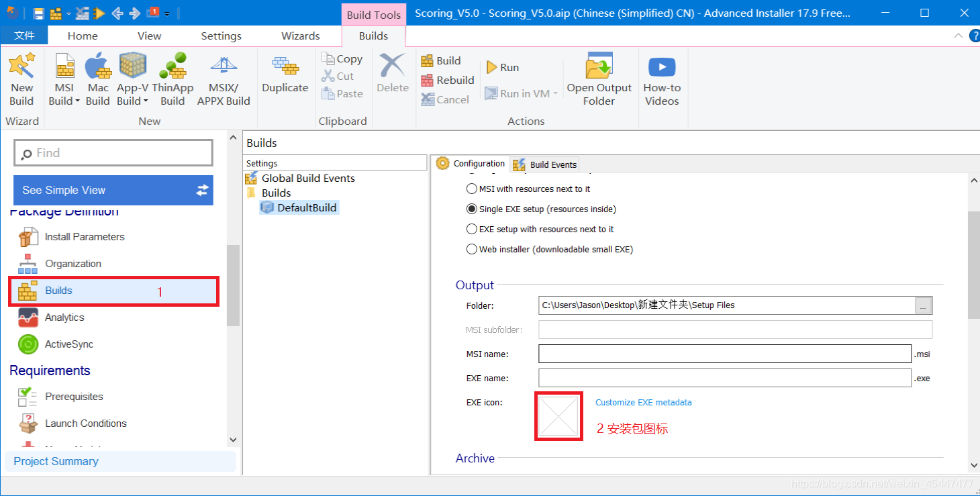
Task: Click Cut in the Clipboard group
Action: tap(338, 76)
